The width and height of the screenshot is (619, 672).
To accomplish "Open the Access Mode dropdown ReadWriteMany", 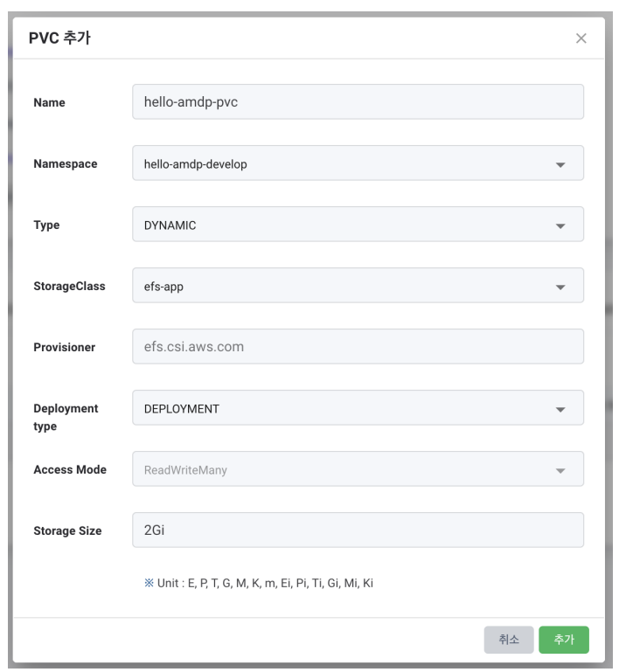I will 358,469.
